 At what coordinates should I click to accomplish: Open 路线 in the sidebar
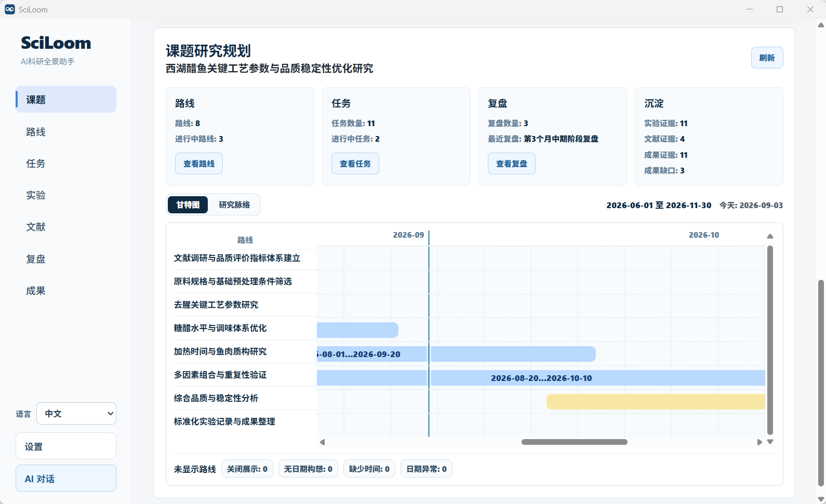pos(66,132)
